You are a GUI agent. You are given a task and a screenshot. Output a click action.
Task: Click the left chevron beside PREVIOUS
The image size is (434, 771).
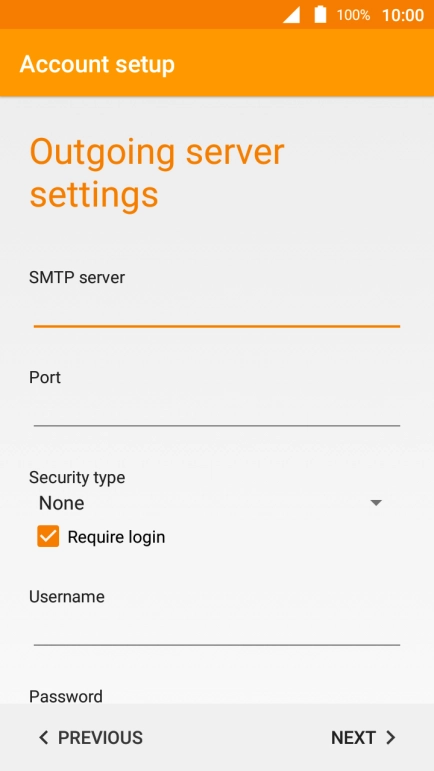(44, 738)
